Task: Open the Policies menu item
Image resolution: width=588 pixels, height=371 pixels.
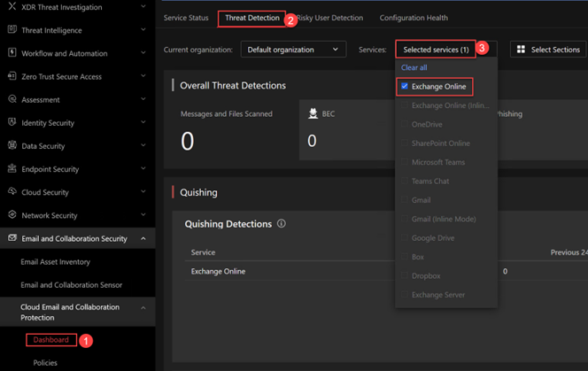Action: click(45, 363)
